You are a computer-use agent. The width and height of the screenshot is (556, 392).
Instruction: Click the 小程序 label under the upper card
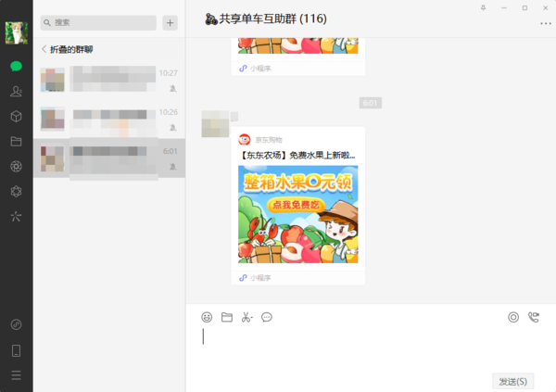(x=260, y=69)
